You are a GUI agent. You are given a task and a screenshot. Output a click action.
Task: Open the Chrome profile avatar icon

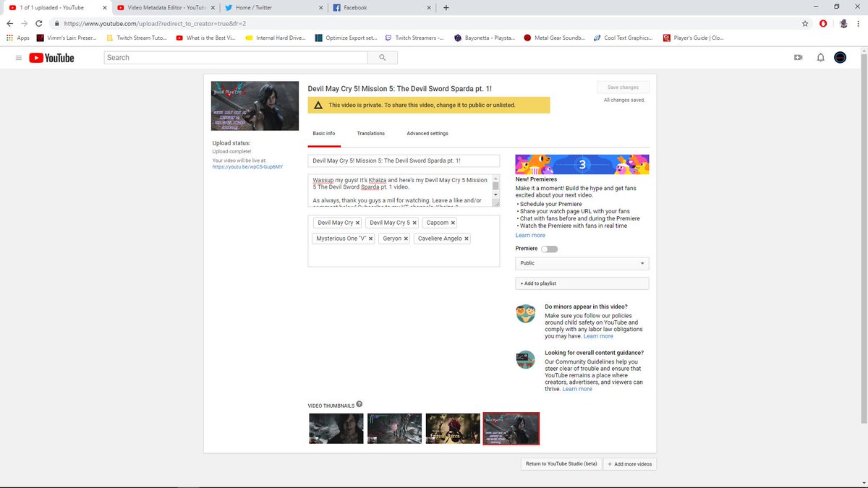843,23
